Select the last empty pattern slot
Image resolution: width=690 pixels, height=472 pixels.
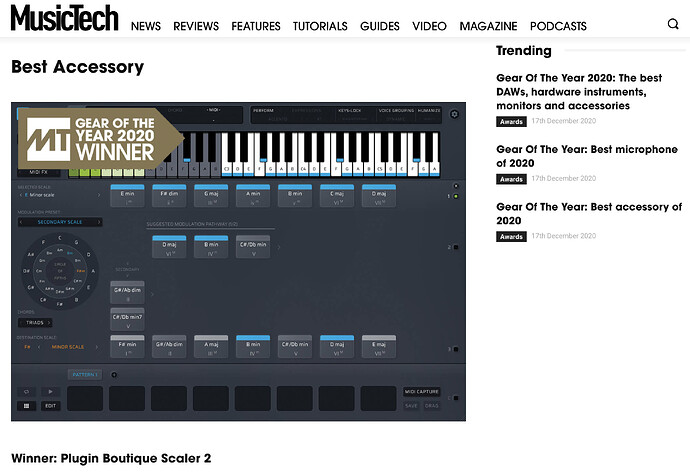[378, 399]
